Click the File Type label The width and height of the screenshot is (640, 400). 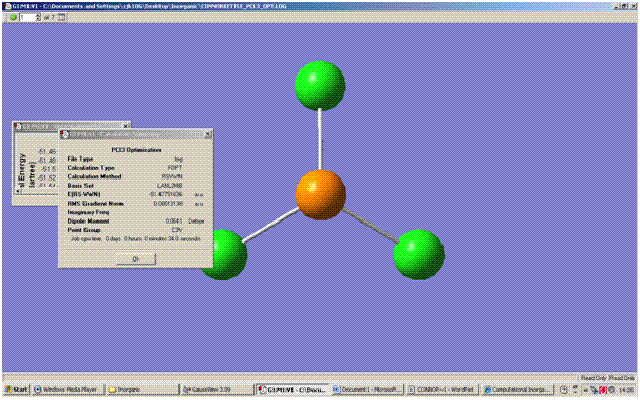click(80, 159)
